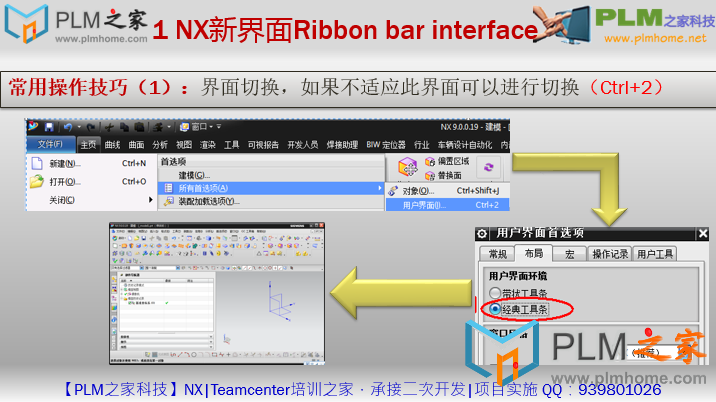Open the 窗口 window dropdown
The width and height of the screenshot is (716, 402).
coord(196,127)
